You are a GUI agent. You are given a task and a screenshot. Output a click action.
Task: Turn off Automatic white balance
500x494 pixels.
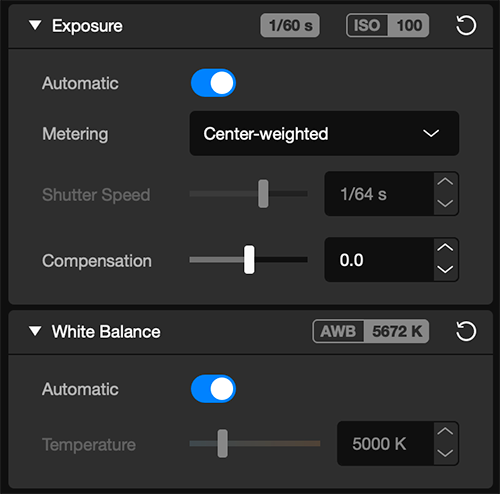213,389
